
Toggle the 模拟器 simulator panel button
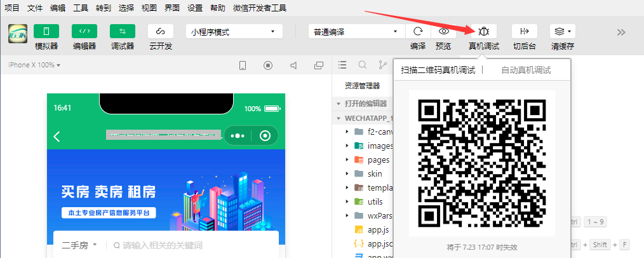46,31
